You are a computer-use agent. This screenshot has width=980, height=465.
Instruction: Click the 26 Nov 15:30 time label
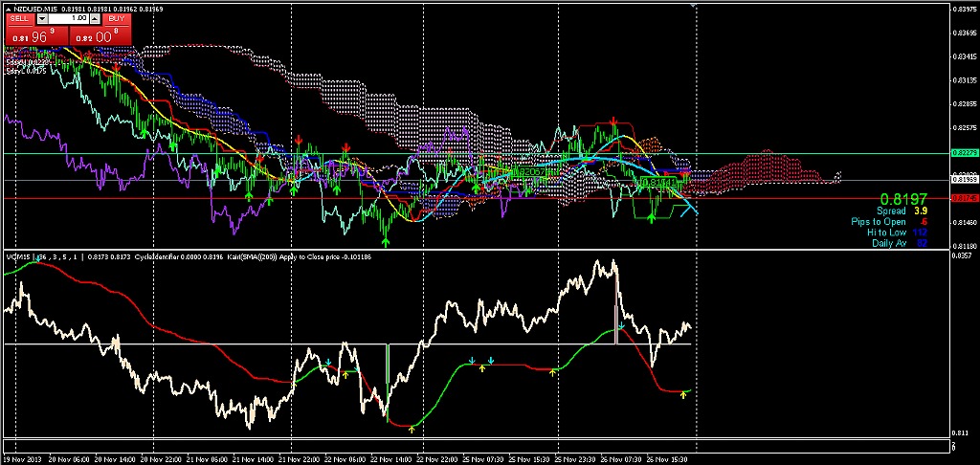(668, 458)
